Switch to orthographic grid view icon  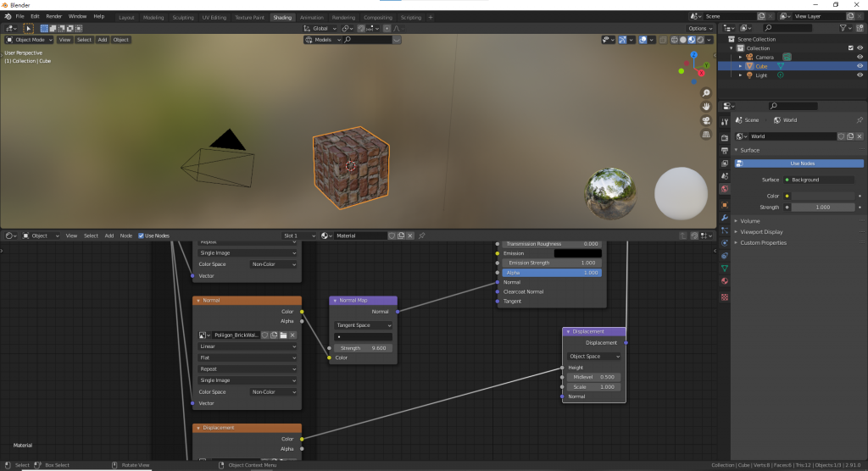706,134
